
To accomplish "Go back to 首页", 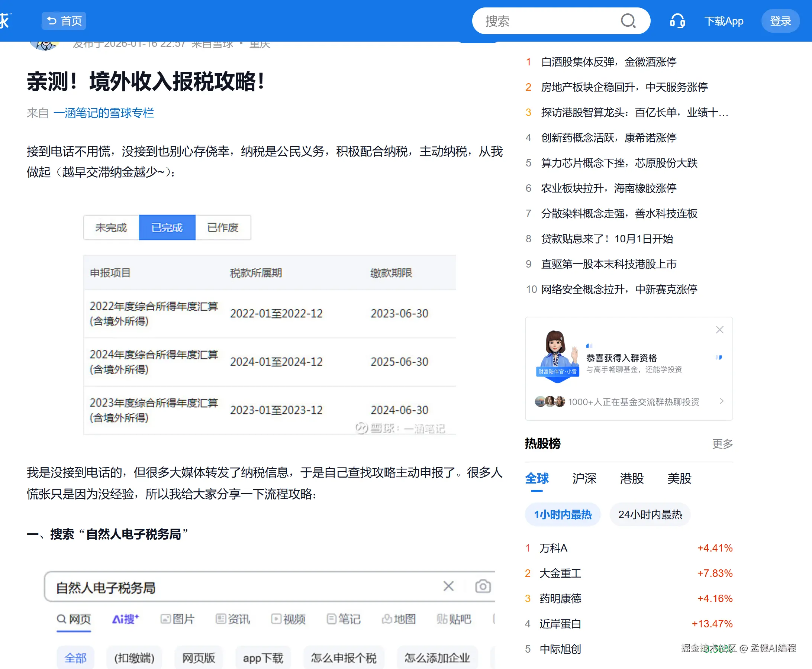I will 64,21.
